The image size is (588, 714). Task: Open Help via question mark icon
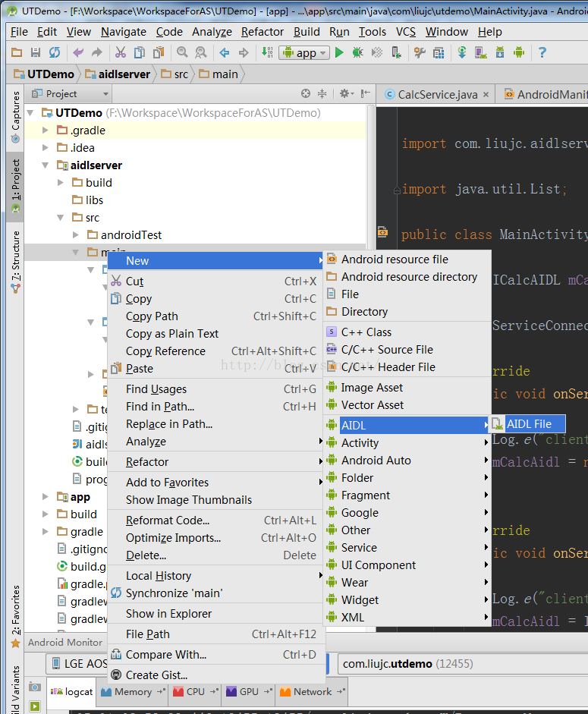tap(542, 52)
